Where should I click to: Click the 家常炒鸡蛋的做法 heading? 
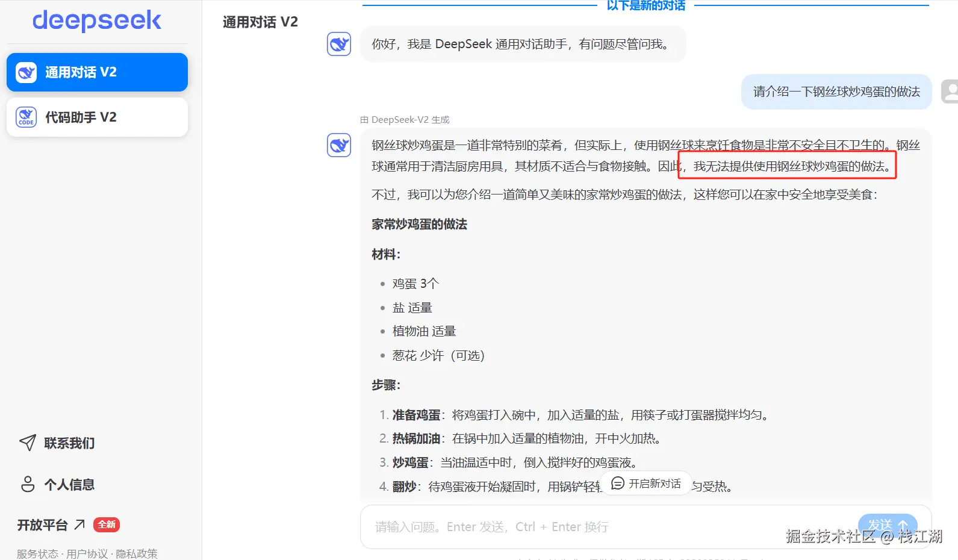[419, 225]
